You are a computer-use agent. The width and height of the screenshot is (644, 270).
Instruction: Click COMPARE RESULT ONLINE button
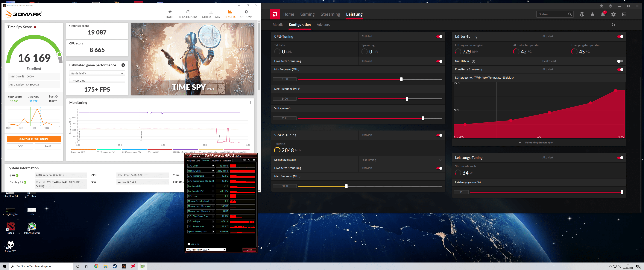click(34, 139)
